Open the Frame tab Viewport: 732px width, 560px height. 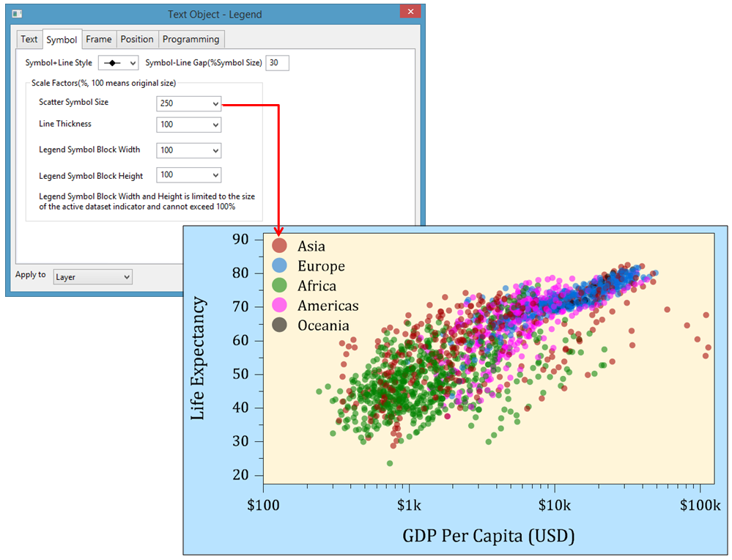coord(99,40)
